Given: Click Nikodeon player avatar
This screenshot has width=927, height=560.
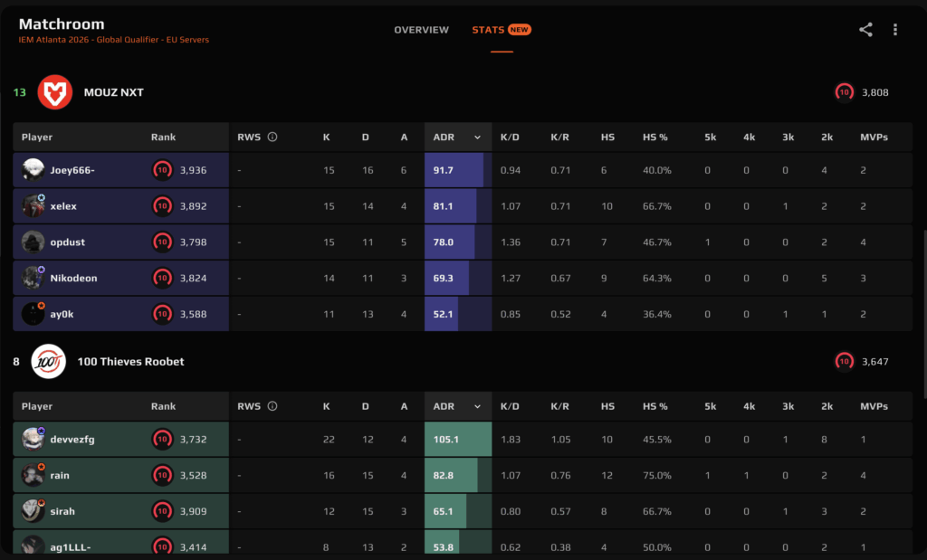Looking at the screenshot, I should (x=33, y=279).
